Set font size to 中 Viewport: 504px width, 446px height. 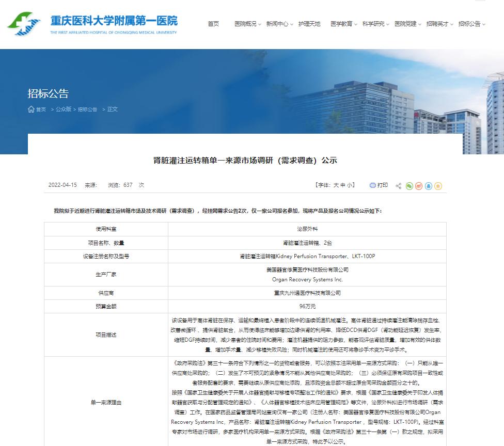343,185
